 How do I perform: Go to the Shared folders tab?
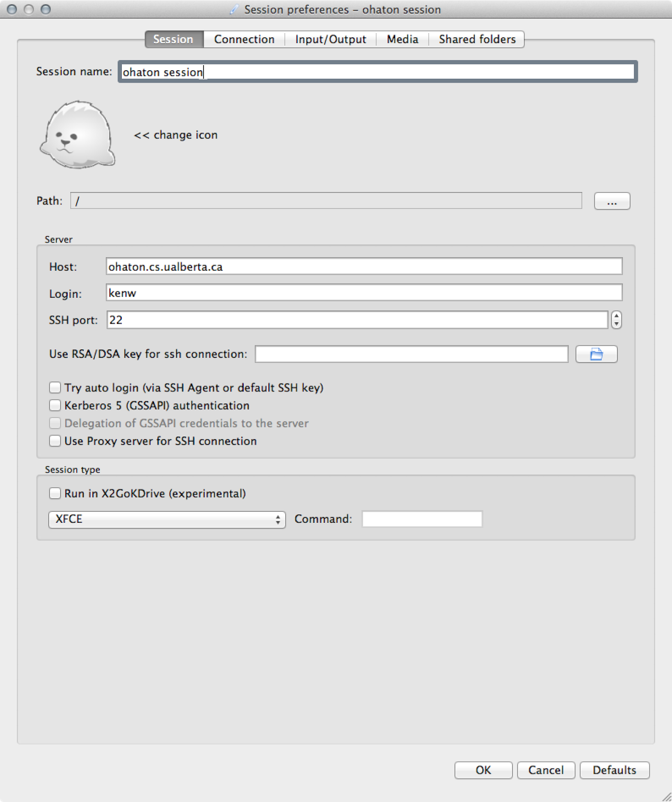(x=477, y=40)
